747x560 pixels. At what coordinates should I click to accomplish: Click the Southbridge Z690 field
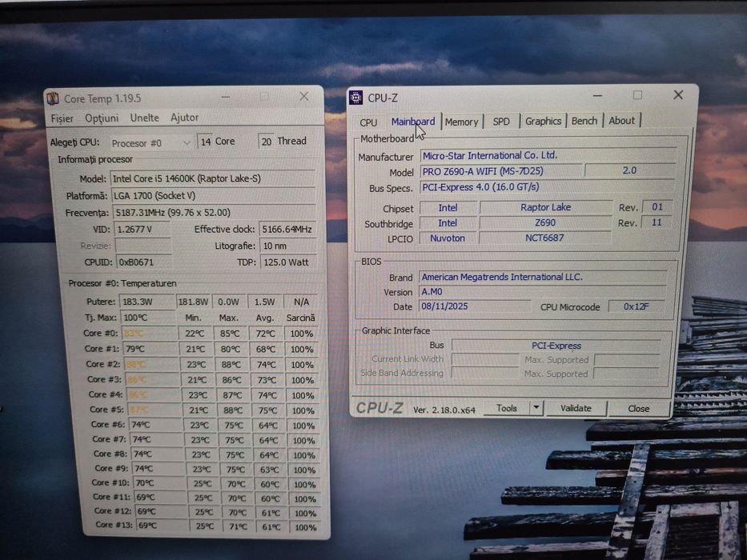pyautogui.click(x=545, y=222)
